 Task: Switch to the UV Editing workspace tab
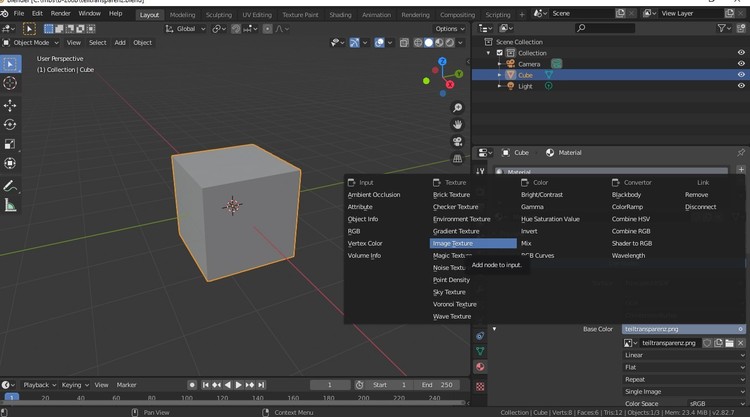(257, 15)
